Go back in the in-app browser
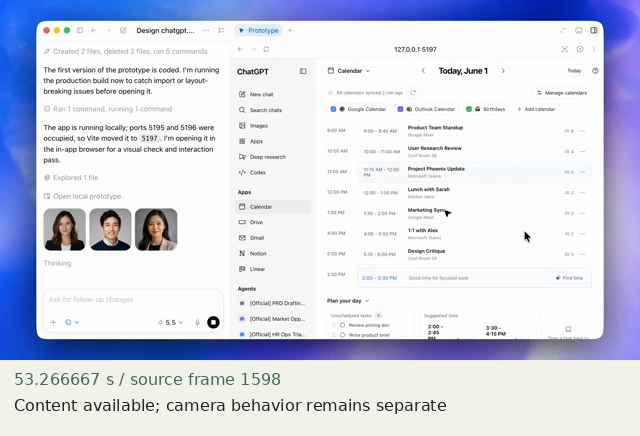 click(x=240, y=49)
